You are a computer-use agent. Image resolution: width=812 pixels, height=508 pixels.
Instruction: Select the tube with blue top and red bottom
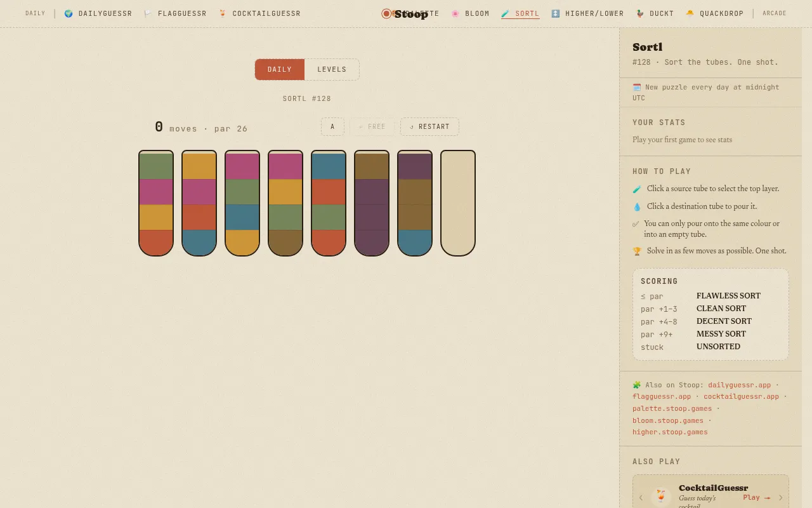(x=329, y=203)
